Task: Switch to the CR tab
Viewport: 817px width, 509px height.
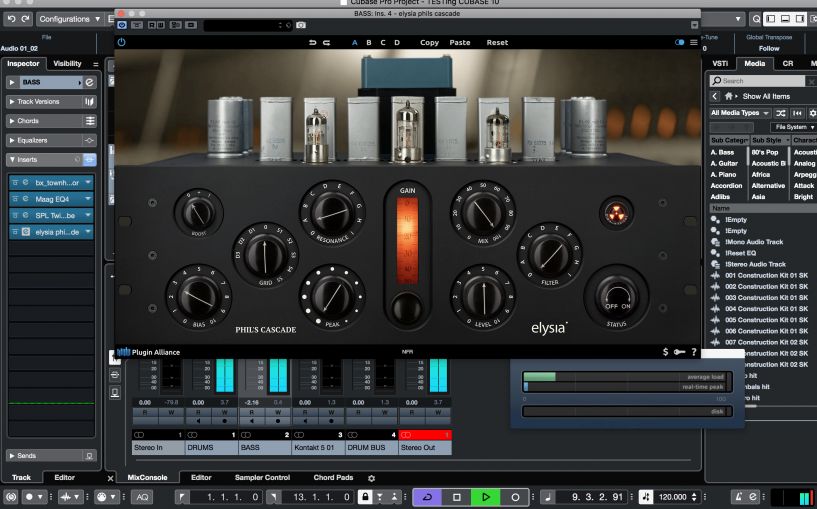Action: [788, 64]
